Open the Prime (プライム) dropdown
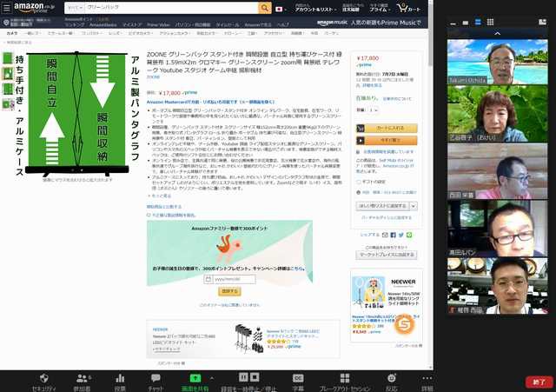The height and width of the screenshot is (392, 556). pyautogui.click(x=380, y=8)
